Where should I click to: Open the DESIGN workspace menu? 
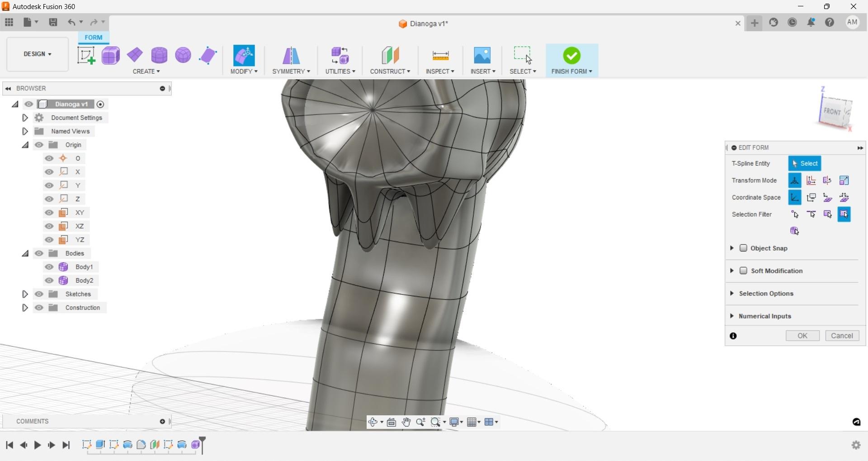pos(36,54)
